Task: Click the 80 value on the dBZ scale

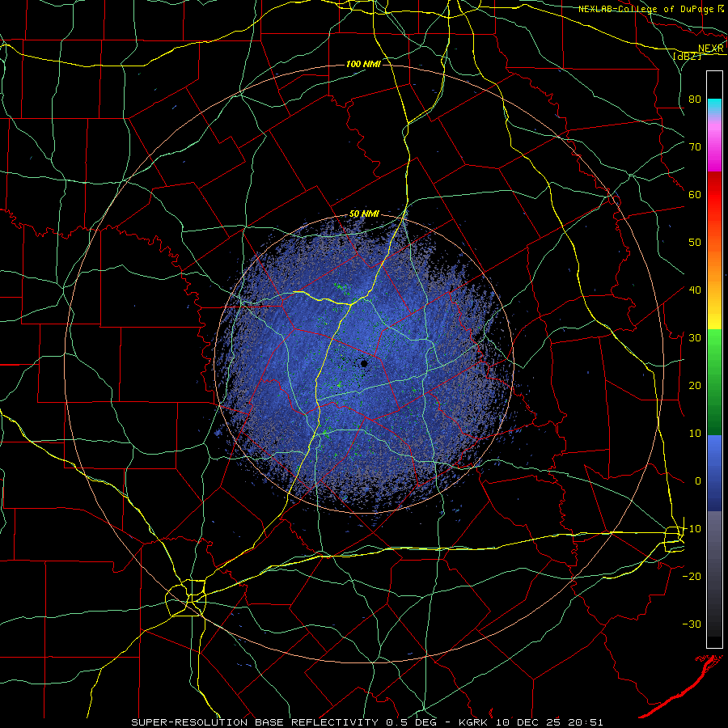Action: click(x=695, y=99)
